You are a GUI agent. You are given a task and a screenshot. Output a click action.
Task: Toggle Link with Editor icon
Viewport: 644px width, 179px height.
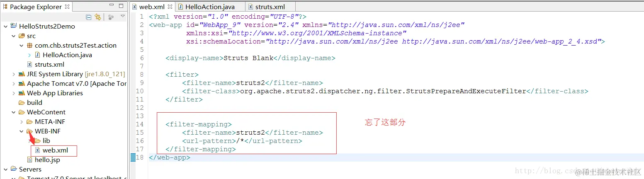98,17
